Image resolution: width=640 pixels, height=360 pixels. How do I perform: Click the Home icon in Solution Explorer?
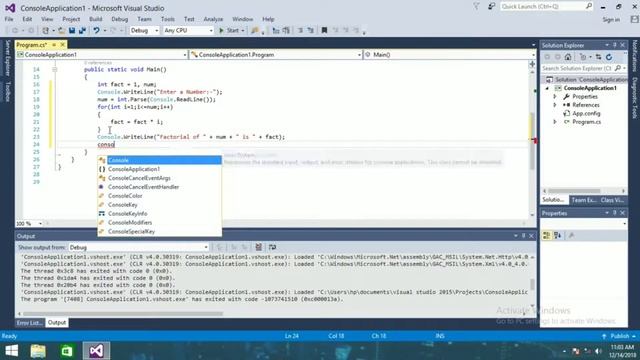[x=568, y=57]
